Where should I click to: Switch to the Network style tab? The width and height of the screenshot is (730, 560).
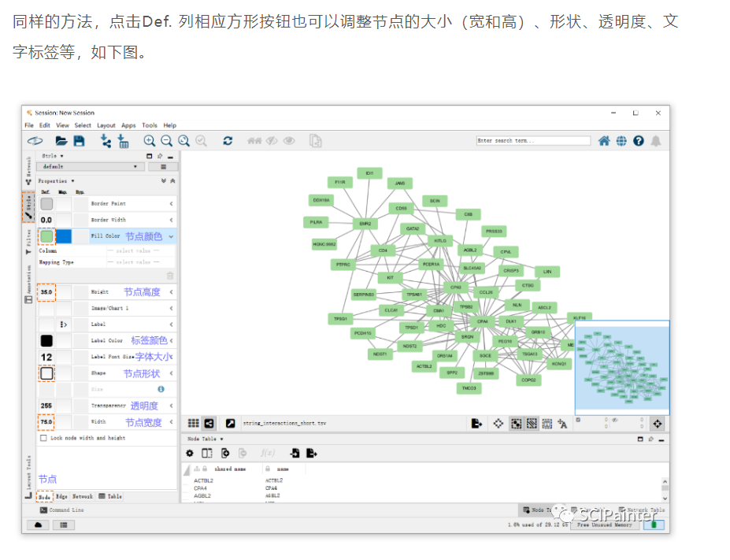[x=83, y=497]
